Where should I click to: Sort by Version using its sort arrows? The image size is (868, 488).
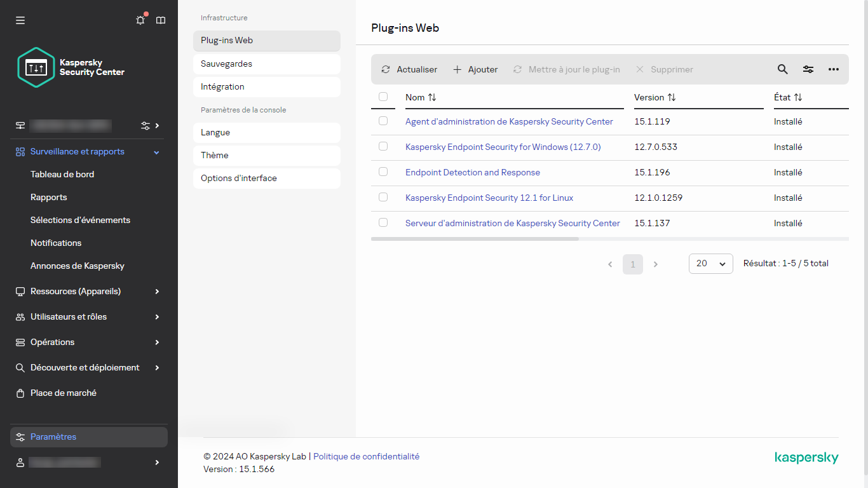click(x=672, y=97)
